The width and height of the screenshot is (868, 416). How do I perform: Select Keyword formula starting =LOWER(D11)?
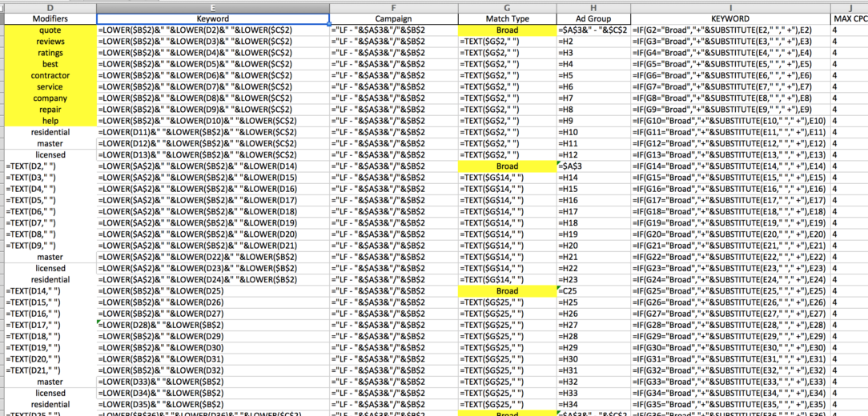point(212,132)
